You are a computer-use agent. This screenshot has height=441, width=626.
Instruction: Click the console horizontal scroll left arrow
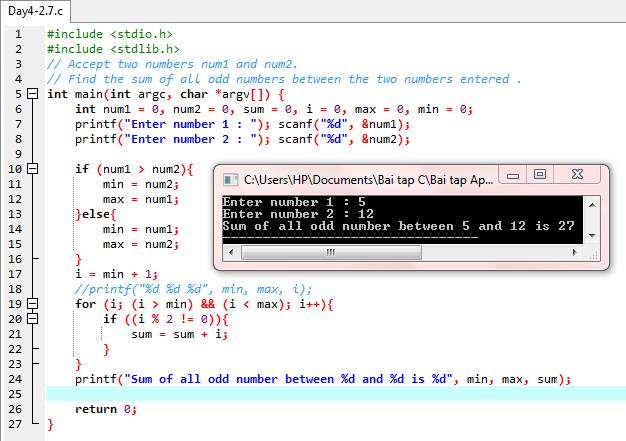pos(231,252)
